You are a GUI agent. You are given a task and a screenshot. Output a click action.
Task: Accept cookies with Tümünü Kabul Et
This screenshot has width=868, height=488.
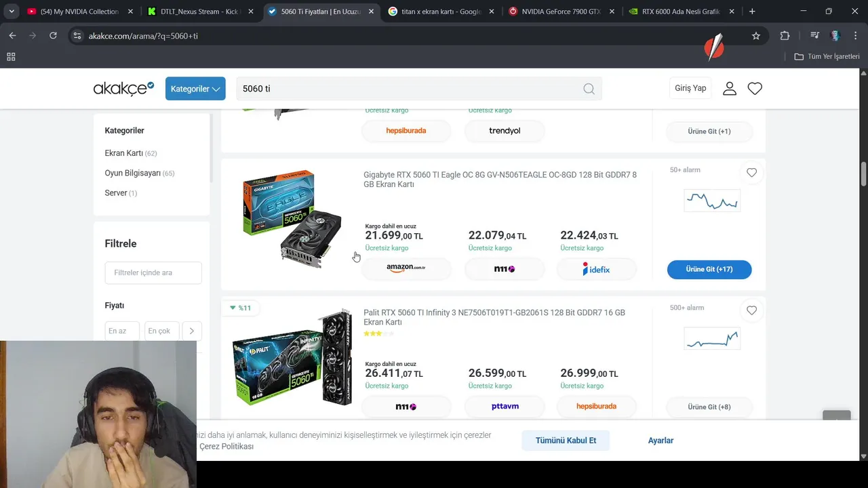click(x=566, y=441)
